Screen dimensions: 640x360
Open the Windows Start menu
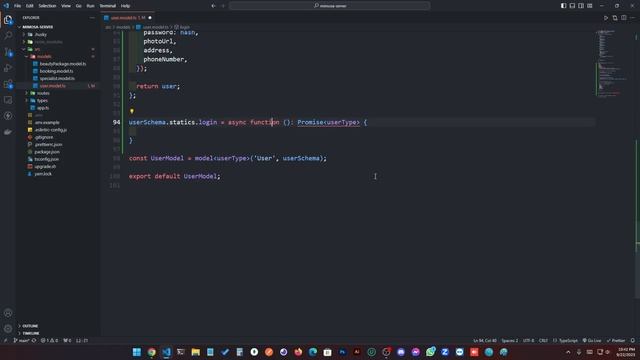[137, 352]
